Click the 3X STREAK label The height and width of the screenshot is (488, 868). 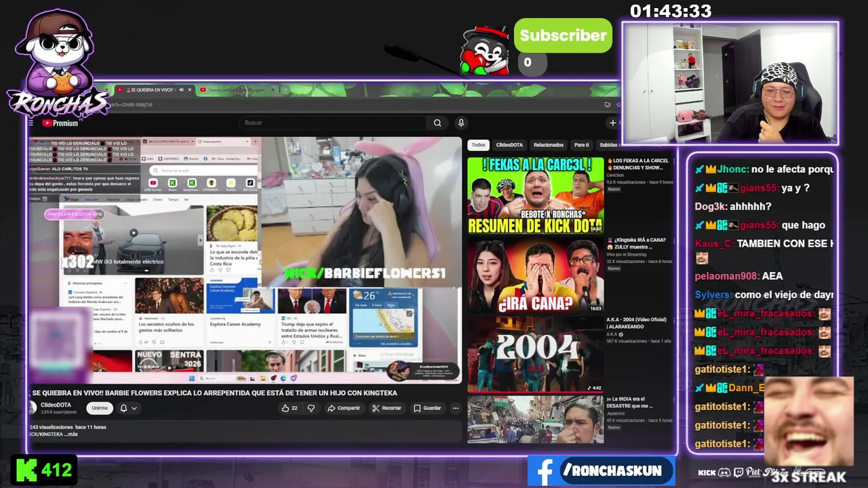[x=808, y=476]
